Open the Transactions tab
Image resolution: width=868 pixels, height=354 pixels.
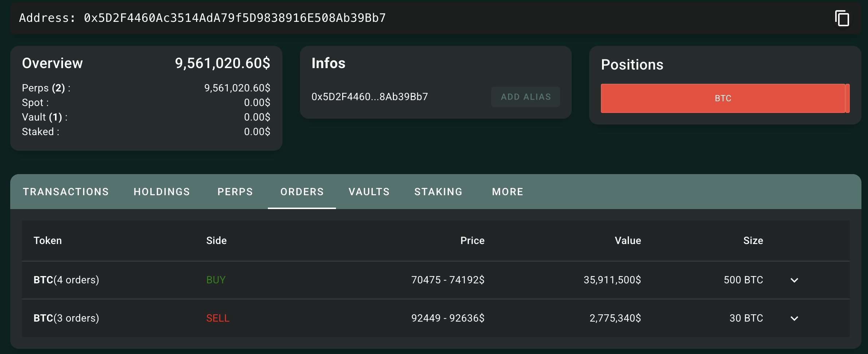(x=66, y=192)
